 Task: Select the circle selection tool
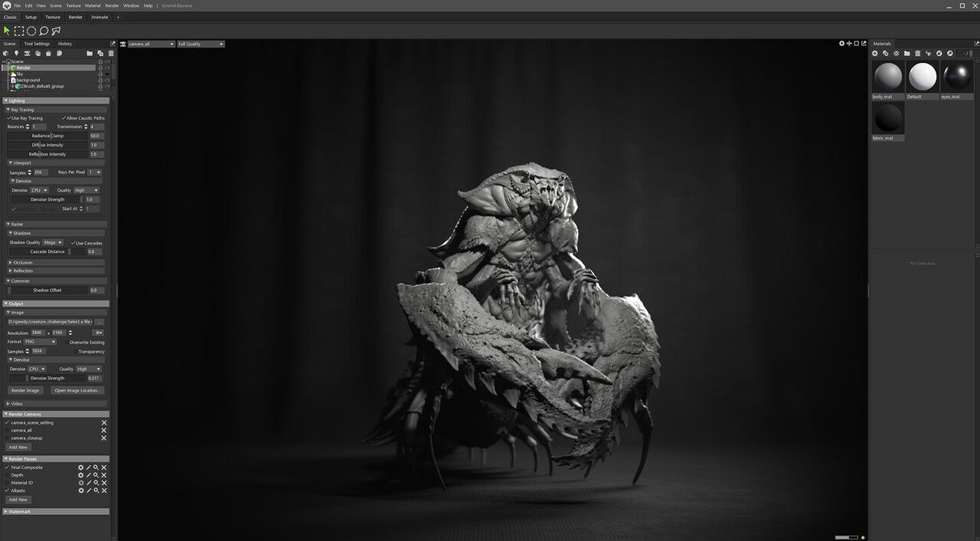(x=31, y=31)
